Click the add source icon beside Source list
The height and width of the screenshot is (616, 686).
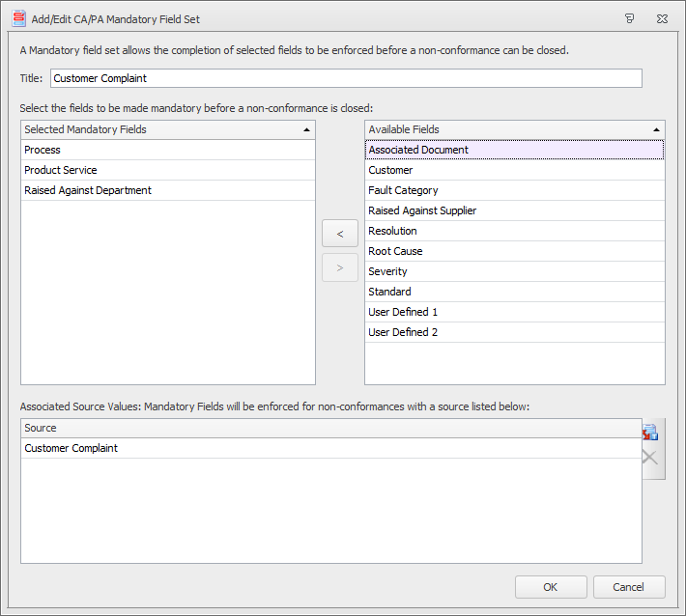point(650,432)
